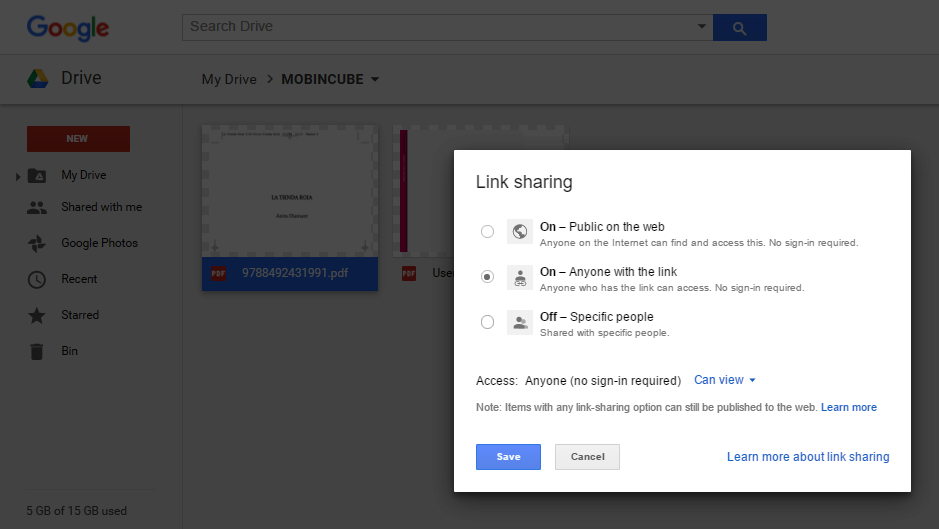
Task: Click the 9788492431991.pdf file name
Action: tap(295, 273)
